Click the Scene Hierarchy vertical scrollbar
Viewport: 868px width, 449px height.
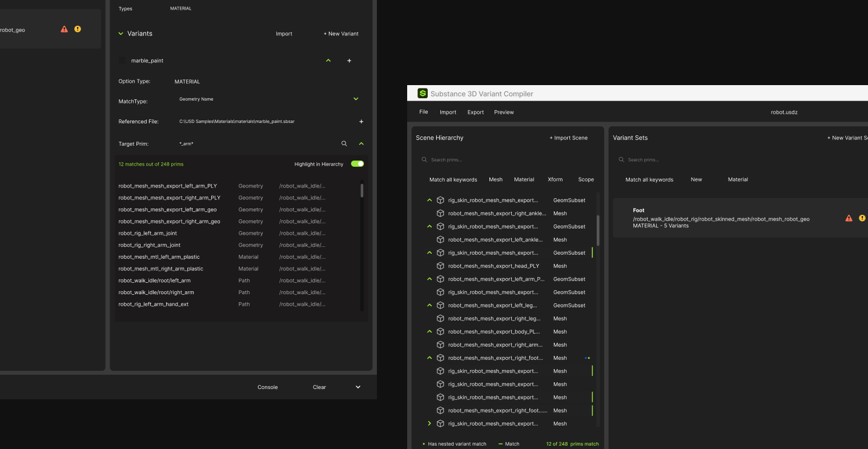tap(598, 230)
